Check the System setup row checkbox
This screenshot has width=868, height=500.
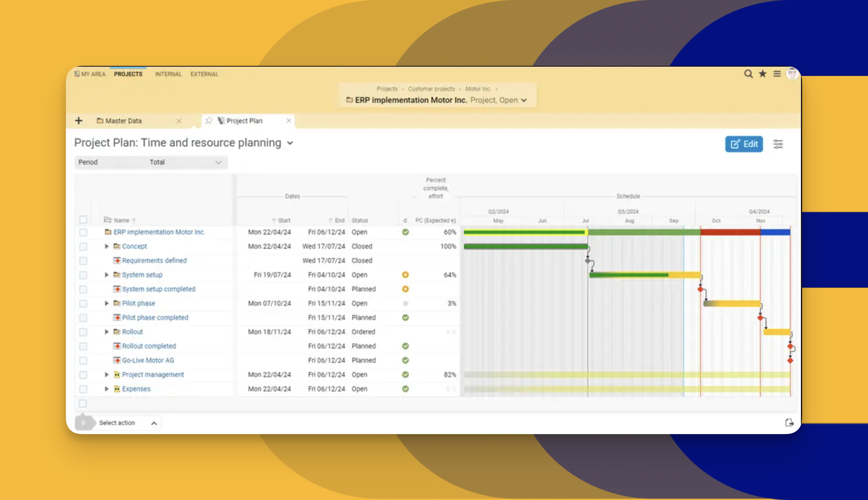(x=83, y=275)
